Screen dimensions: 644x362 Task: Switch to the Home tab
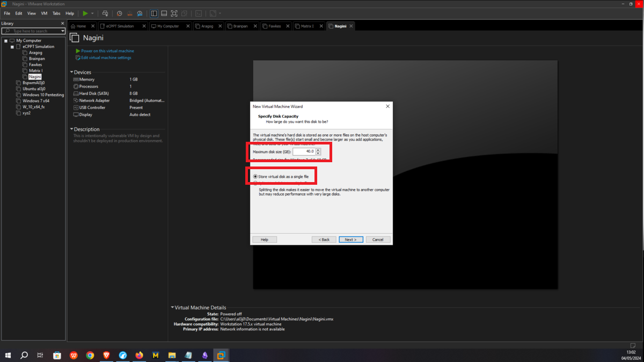click(x=82, y=26)
